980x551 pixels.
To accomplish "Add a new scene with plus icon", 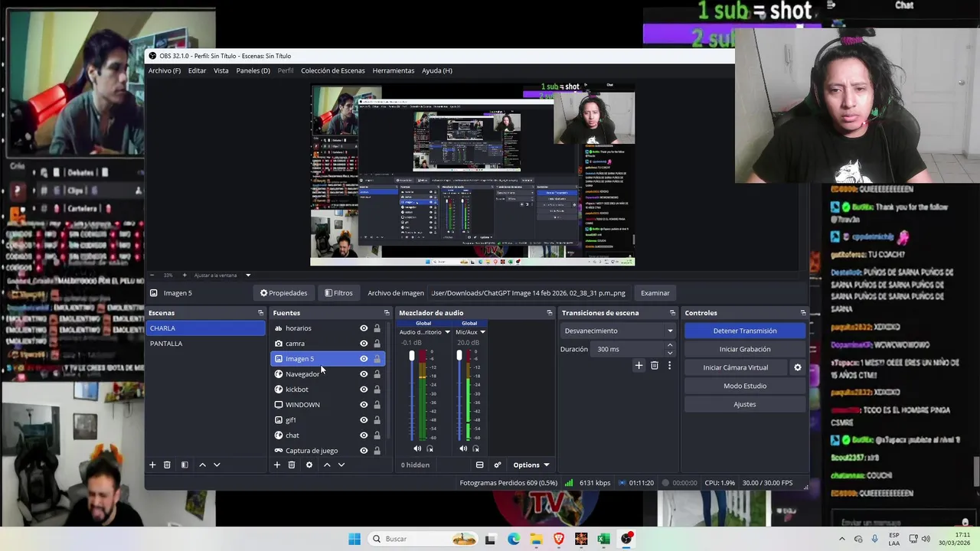I will 152,465.
